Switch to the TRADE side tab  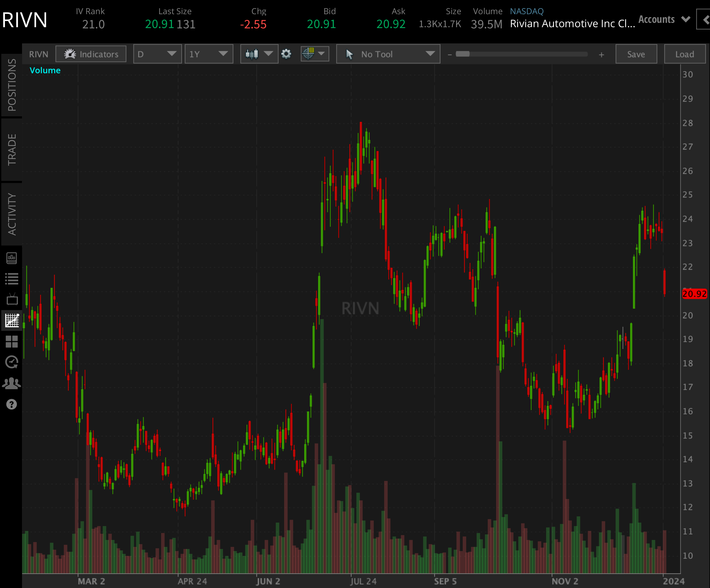point(12,149)
